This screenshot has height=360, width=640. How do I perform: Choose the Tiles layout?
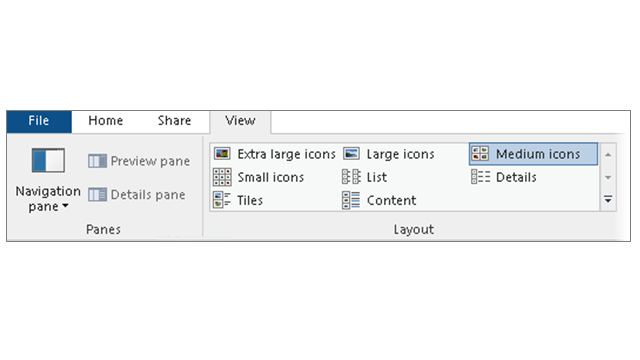tap(238, 200)
